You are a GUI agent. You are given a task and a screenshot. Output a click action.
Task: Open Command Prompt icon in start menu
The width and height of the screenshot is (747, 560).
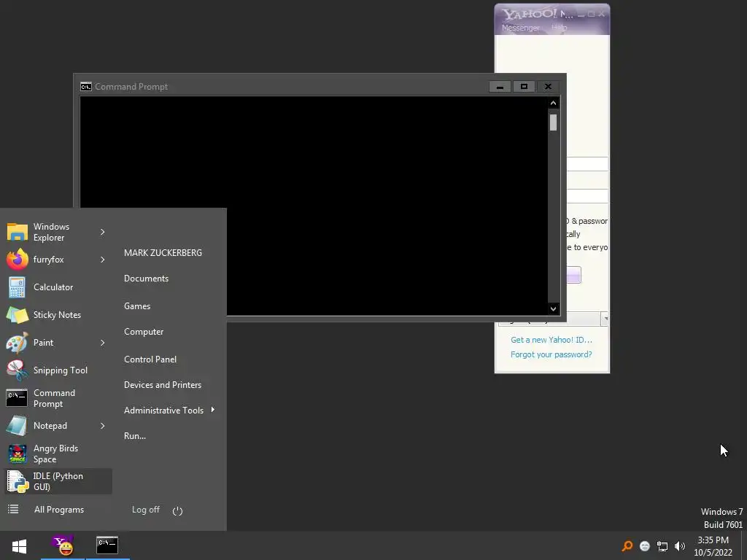click(x=18, y=398)
